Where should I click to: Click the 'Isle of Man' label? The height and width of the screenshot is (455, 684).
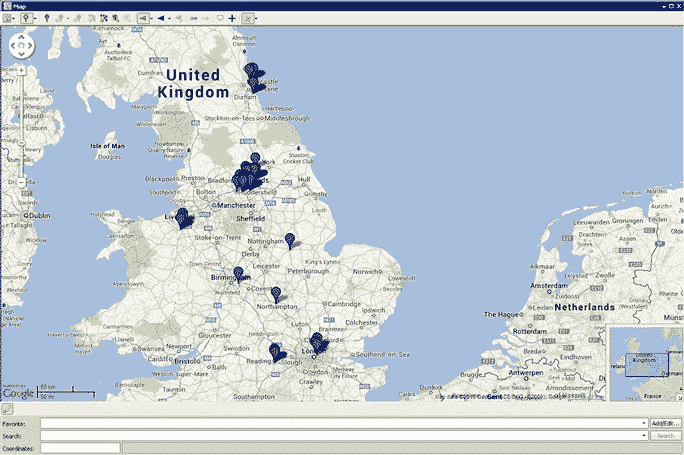(x=107, y=146)
